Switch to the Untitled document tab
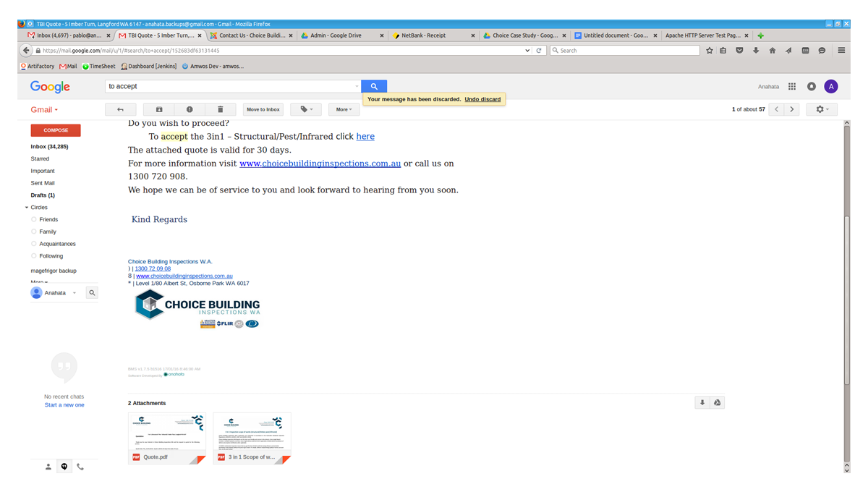Viewport: 868px width, 492px height. pyautogui.click(x=616, y=35)
